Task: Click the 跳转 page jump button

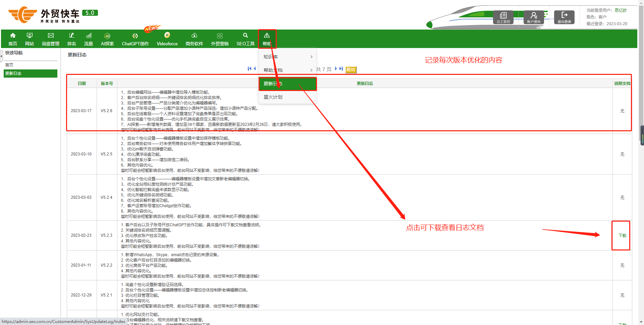Action: point(351,69)
